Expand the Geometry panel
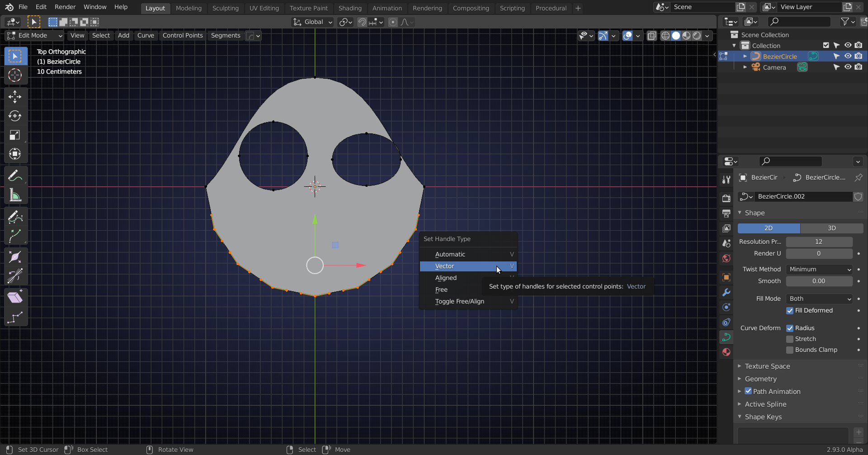Image resolution: width=868 pixels, height=455 pixels. click(x=761, y=379)
